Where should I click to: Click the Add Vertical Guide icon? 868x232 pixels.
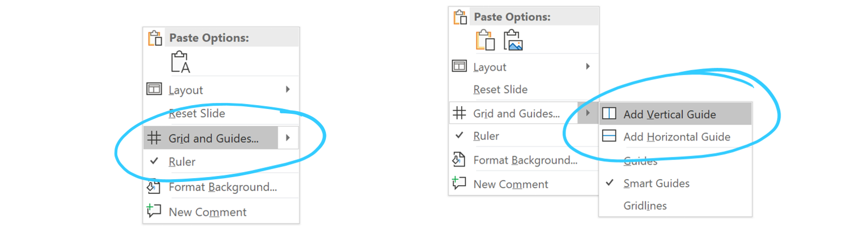pyautogui.click(x=609, y=113)
